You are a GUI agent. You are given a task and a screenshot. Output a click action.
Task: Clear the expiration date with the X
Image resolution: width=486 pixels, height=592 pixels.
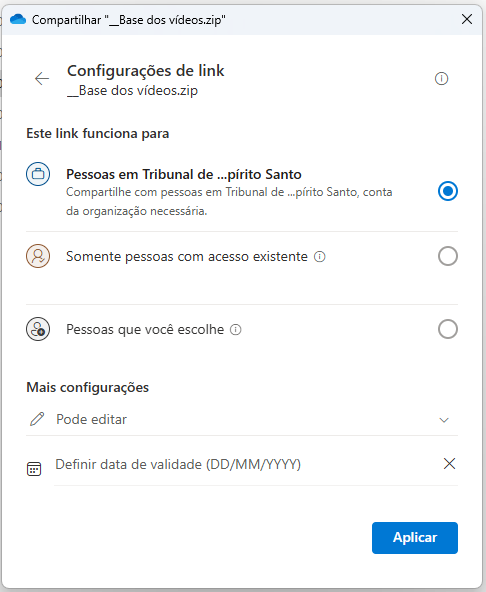[x=449, y=464]
